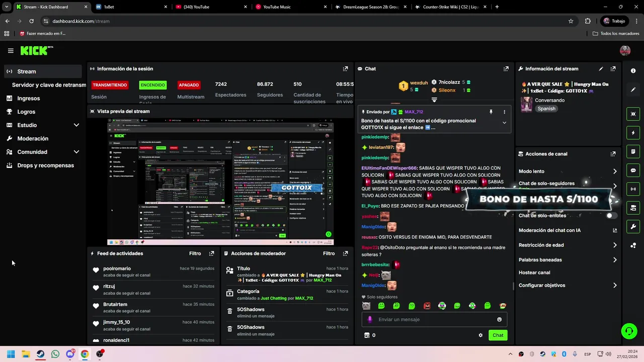Select Stream in the sidebar
The width and height of the screenshot is (644, 362).
[43, 71]
